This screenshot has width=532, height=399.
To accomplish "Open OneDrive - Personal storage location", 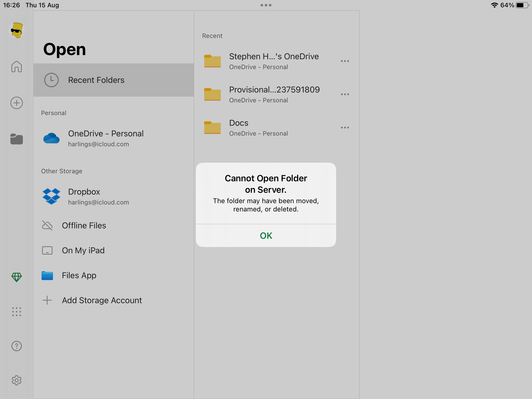I will point(105,138).
